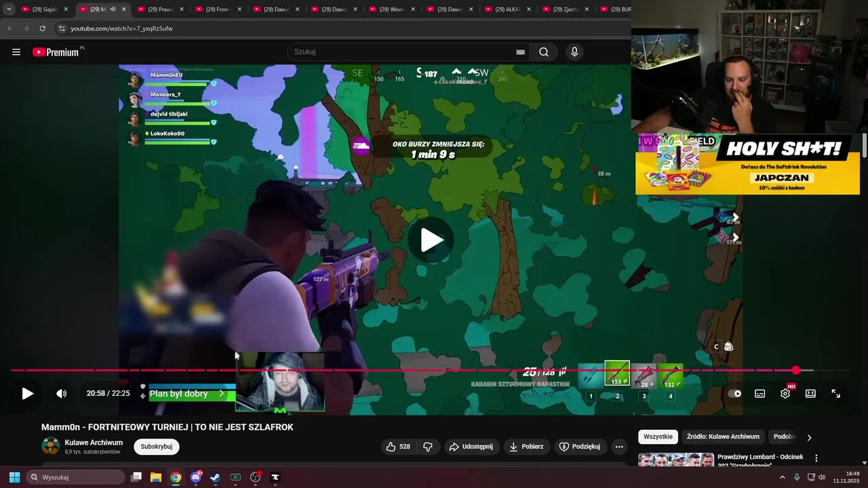Mute the currently playing tab audio icon
Image resolution: width=868 pixels, height=488 pixels.
[x=113, y=9]
